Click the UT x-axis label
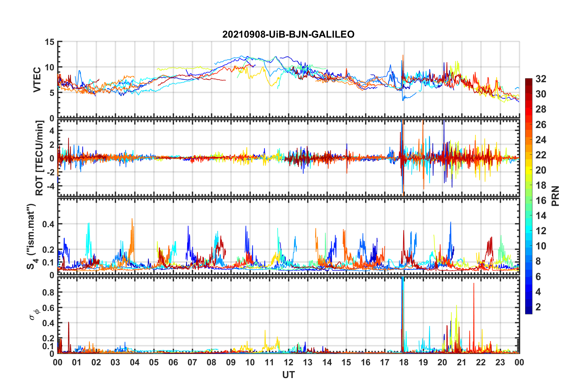The width and height of the screenshot is (577, 392). tap(288, 375)
